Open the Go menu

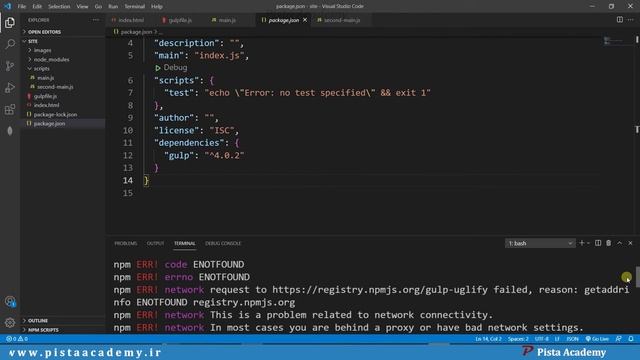click(98, 7)
